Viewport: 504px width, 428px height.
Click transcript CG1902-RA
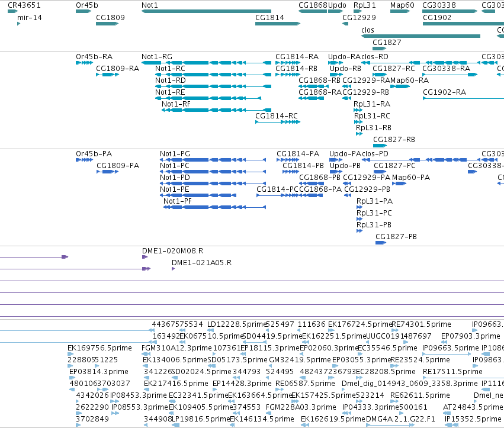(x=464, y=98)
